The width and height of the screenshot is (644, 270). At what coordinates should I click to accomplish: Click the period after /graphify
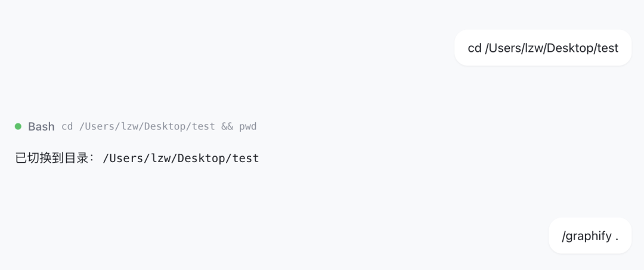(617, 237)
